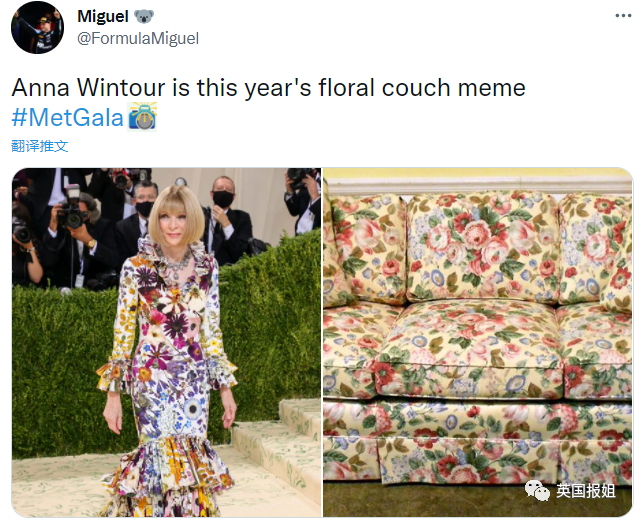Click the photographer's camera with flash at left
637x520 pixels.
(73, 207)
